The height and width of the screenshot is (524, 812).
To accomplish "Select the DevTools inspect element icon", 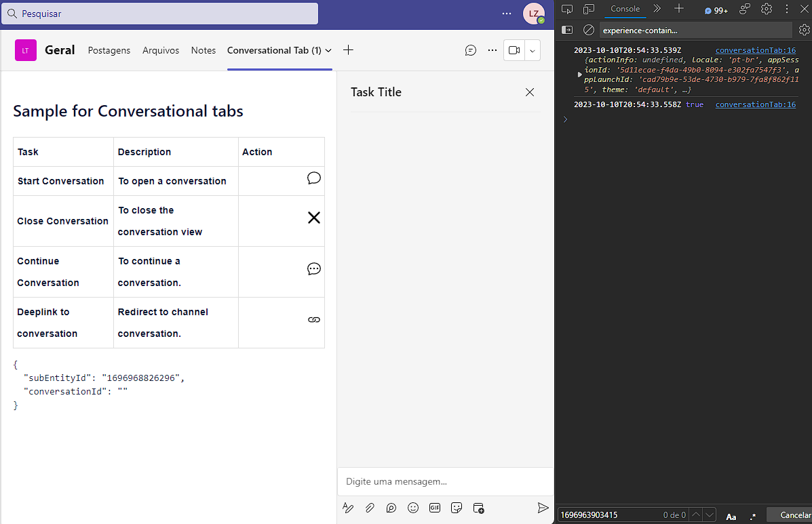I will (x=567, y=9).
